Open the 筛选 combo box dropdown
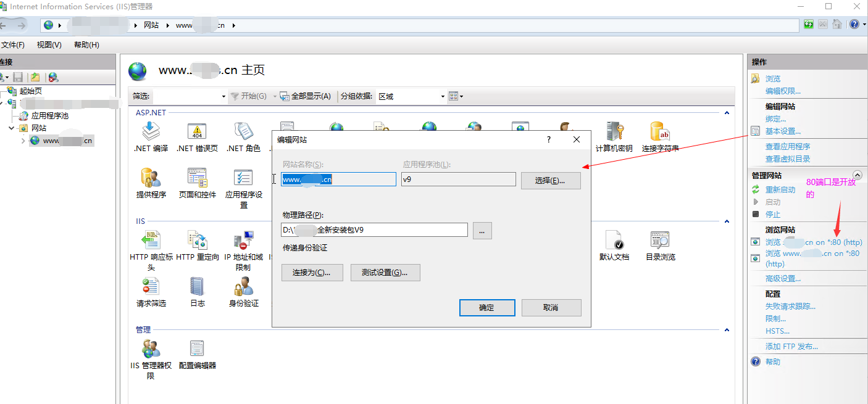This screenshot has height=404, width=868. click(x=223, y=96)
